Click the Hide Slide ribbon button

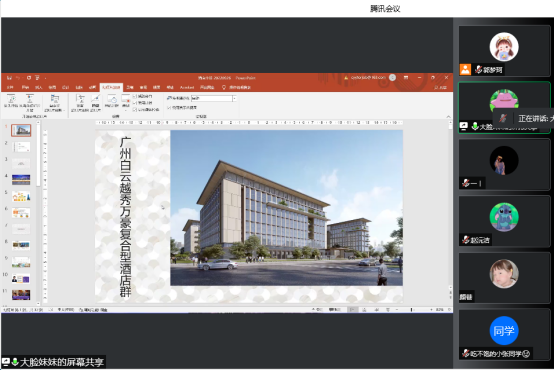pyautogui.click(x=95, y=102)
